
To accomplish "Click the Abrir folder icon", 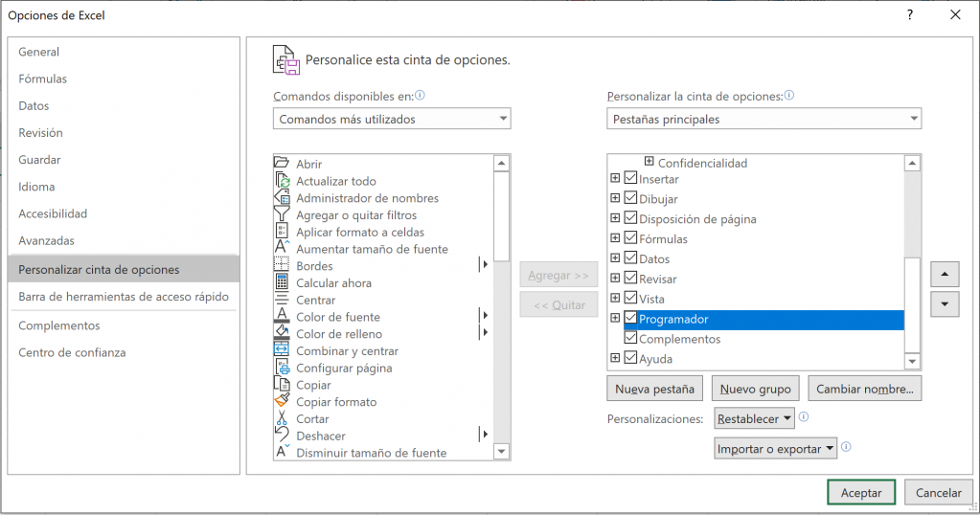I will click(282, 163).
